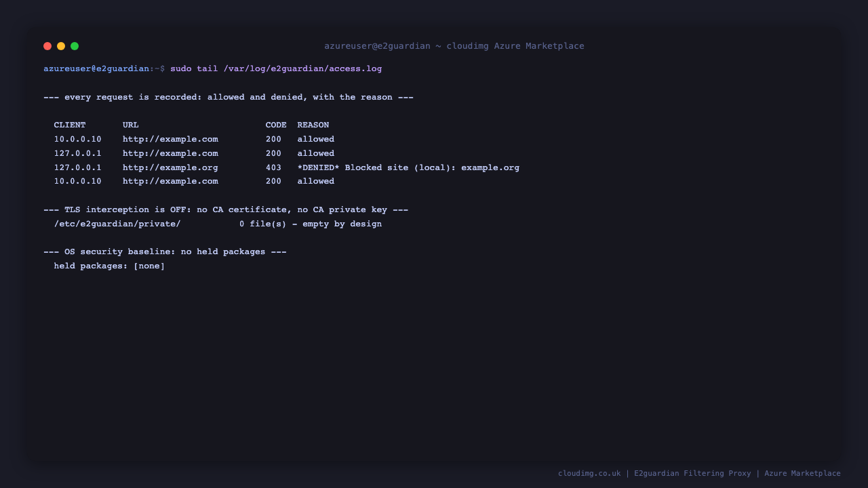The width and height of the screenshot is (868, 488).
Task: Click the terminal title 'azureuser@e2guardian ~ cloudimg Azure Marketplace'
Action: pos(454,46)
